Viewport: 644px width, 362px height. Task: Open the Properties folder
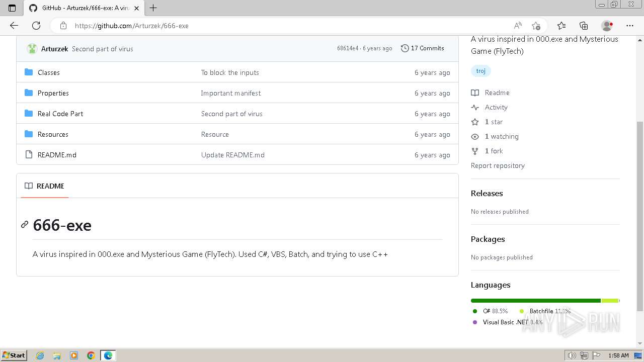pyautogui.click(x=53, y=93)
